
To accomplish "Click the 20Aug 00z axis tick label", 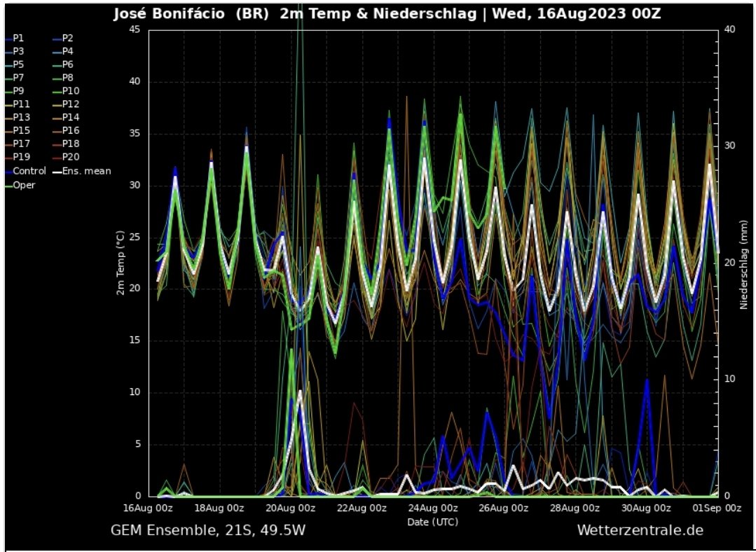I will (x=291, y=508).
